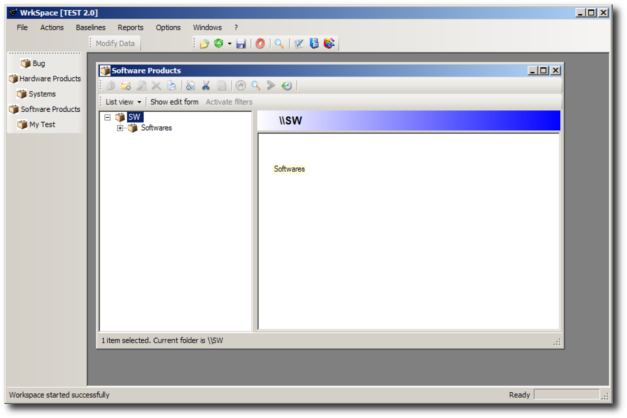Viewport: 627px width, 418px height.
Task: Click the Software Products window title icon
Action: (x=105, y=70)
